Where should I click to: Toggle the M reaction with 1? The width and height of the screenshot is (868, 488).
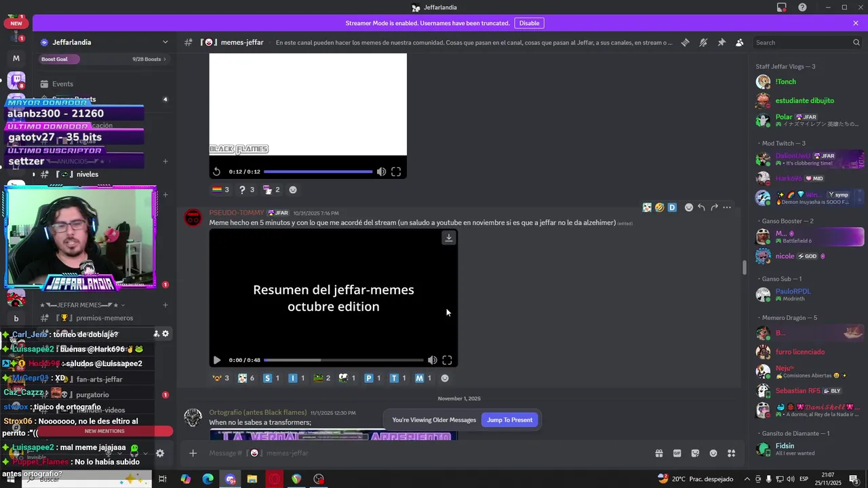pos(423,378)
